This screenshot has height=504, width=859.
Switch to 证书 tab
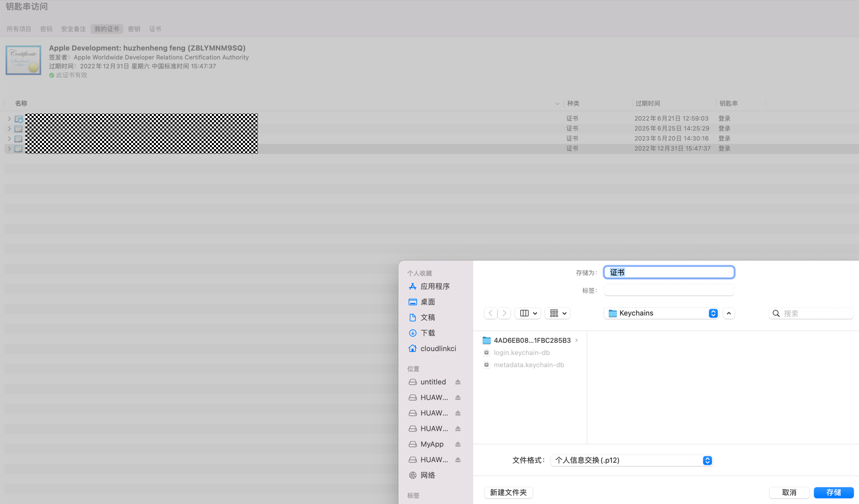click(155, 29)
